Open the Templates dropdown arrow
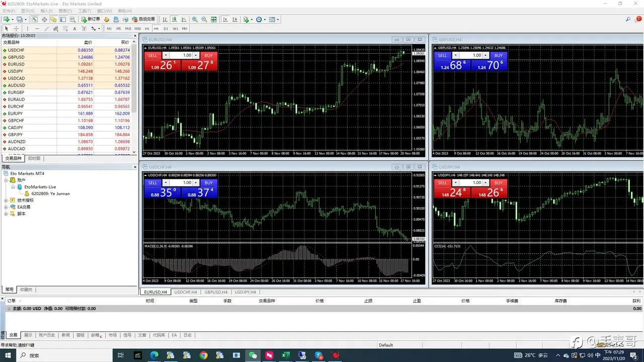The image size is (644, 362). coord(278,19)
